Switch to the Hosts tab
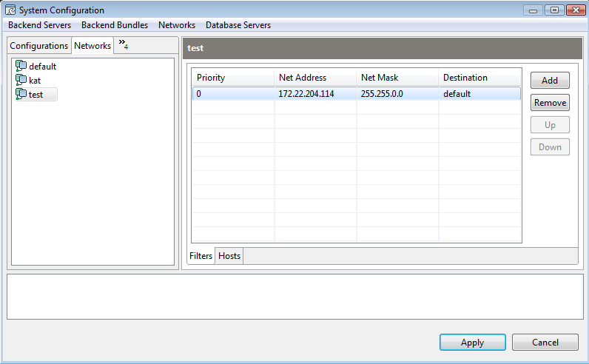Viewport: 589px width, 364px height. point(229,256)
